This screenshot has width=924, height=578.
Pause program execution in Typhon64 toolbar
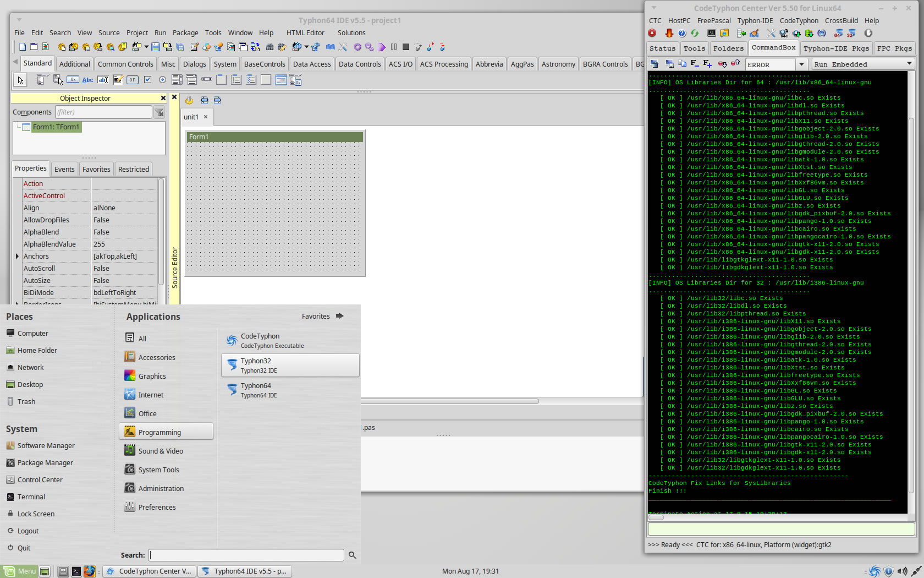tap(394, 47)
